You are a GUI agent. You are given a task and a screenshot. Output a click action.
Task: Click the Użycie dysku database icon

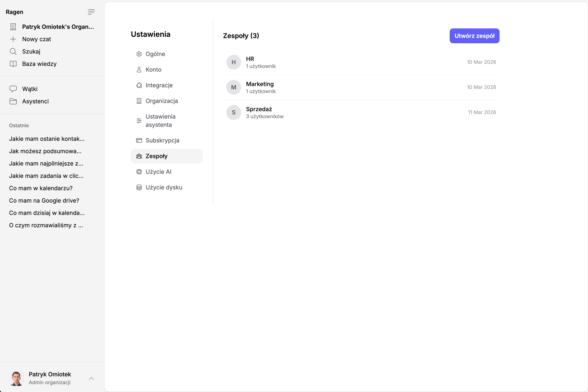(139, 188)
